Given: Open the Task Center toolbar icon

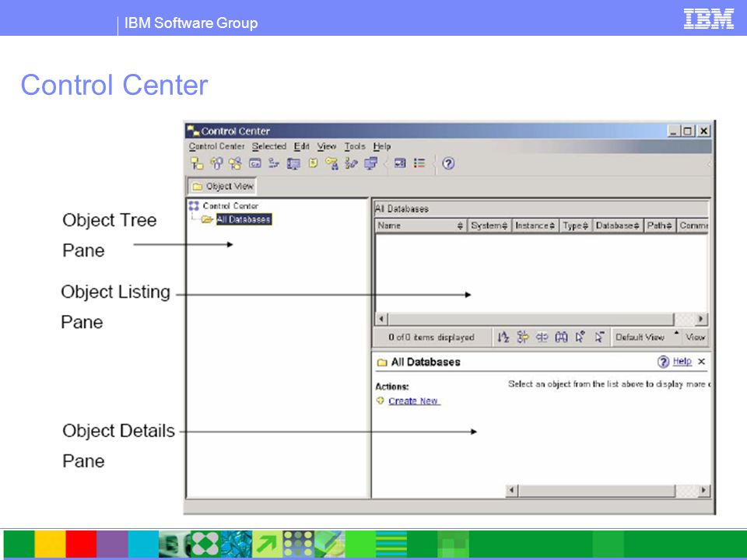Looking at the screenshot, I should click(x=273, y=163).
